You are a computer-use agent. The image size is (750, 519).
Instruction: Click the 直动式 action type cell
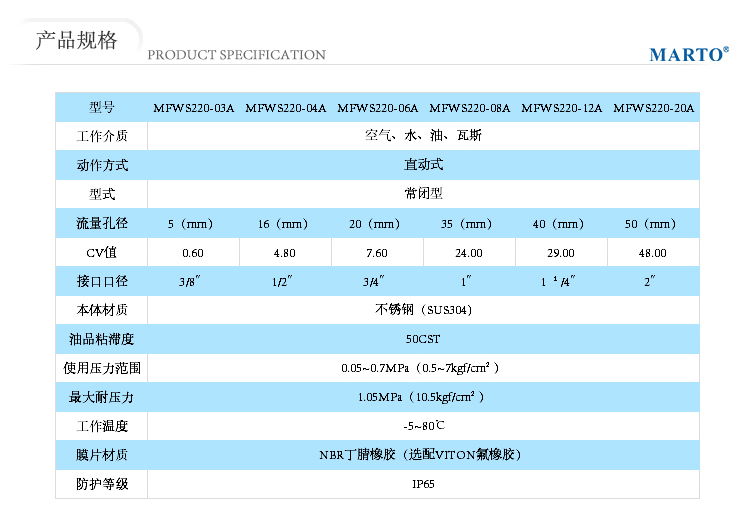423,164
